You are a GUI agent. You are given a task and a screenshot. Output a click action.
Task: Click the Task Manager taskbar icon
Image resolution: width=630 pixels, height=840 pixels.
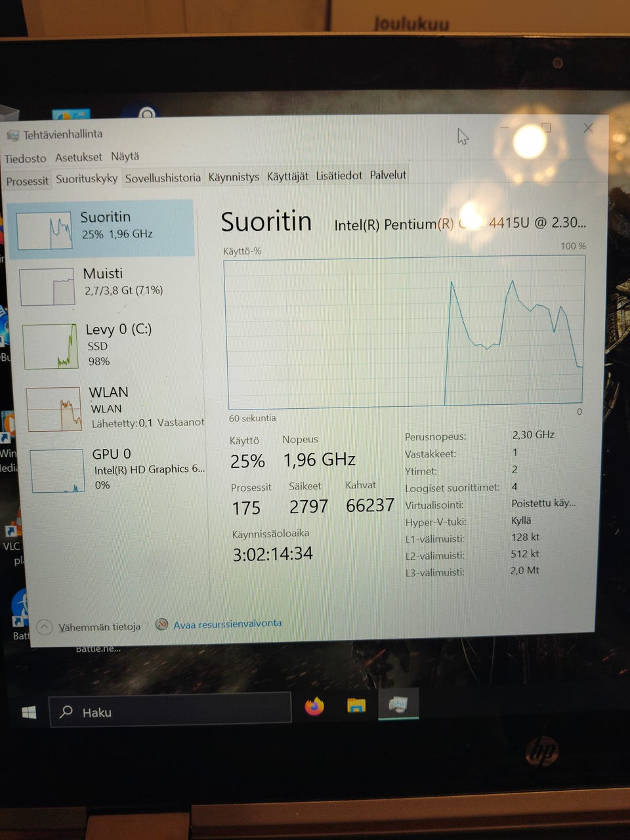398,704
